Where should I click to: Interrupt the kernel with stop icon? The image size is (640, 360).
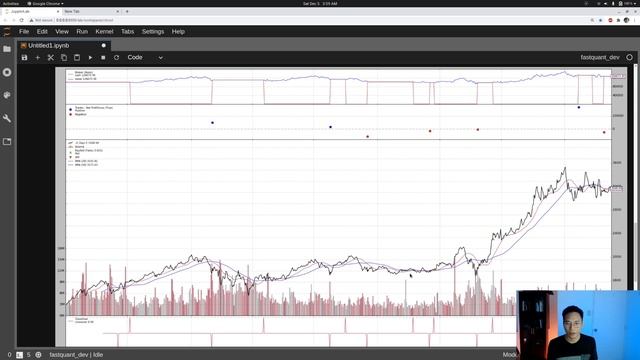pos(103,58)
